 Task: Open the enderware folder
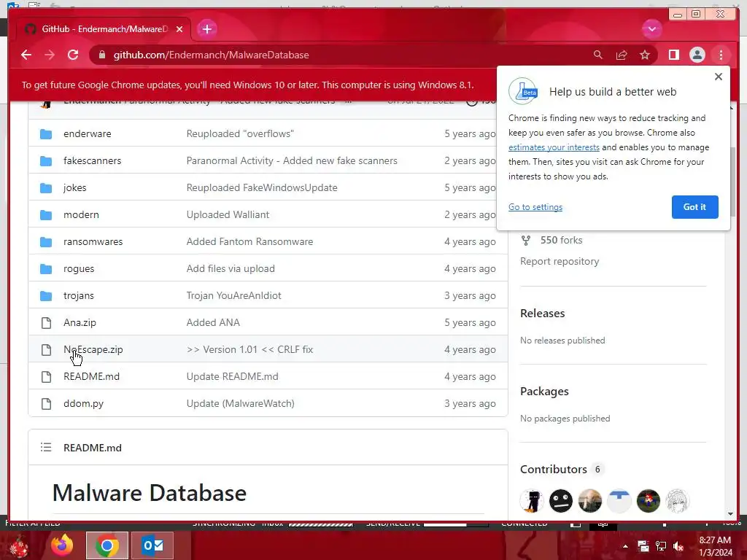[88, 133]
